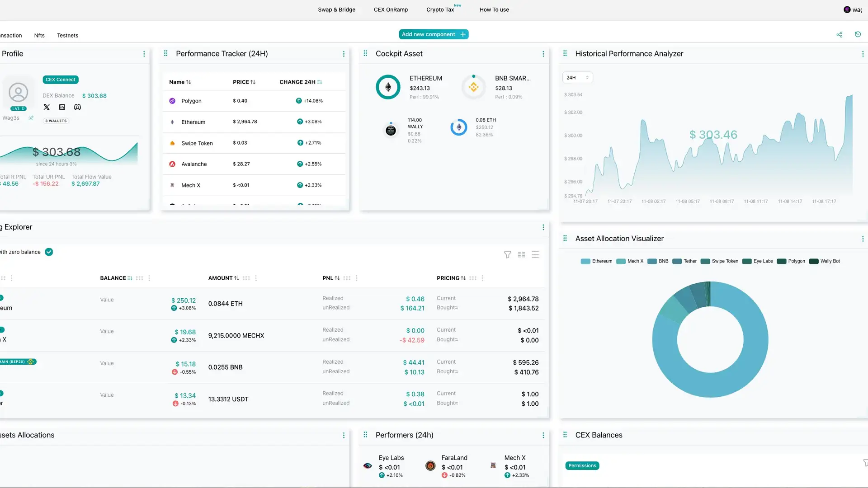Viewport: 868px width, 488px height.
Task: Open the Explorer panel kebab menu
Action: coord(543,227)
